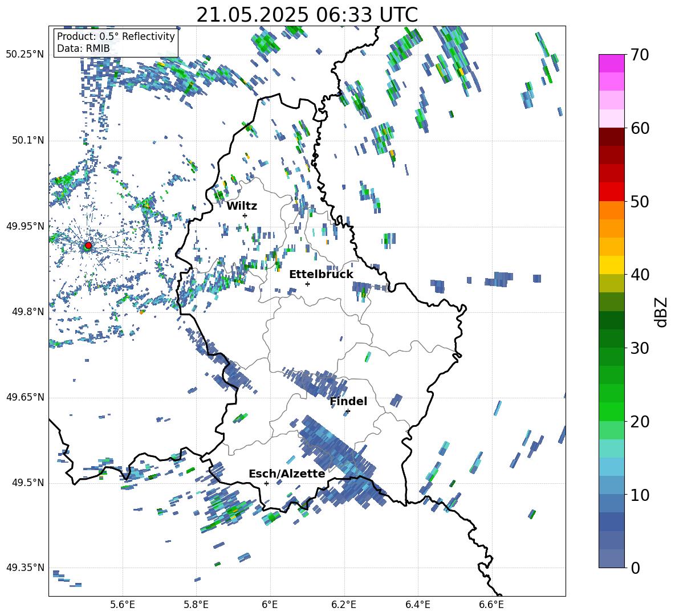Click the colorbar tick label 70
The image size is (675, 616).
click(x=640, y=55)
